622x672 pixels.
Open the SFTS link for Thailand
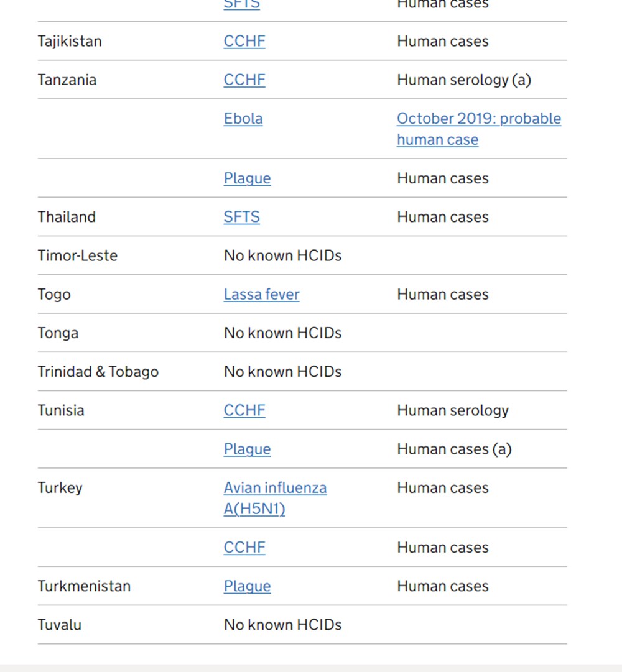[241, 217]
